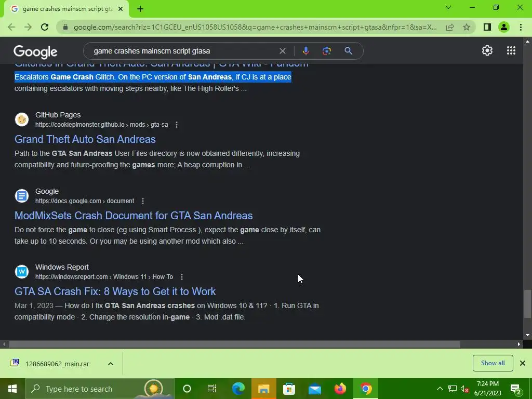Open the partially hidden GTA Wiki Fandom result
532x399 pixels.
click(162, 64)
